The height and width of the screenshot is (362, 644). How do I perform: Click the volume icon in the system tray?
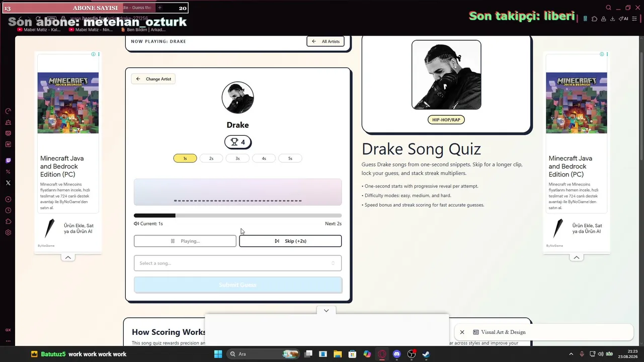[x=600, y=354]
